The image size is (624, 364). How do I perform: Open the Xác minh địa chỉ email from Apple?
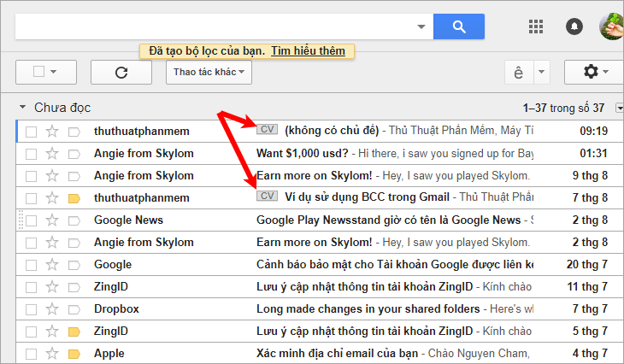pyautogui.click(x=337, y=353)
